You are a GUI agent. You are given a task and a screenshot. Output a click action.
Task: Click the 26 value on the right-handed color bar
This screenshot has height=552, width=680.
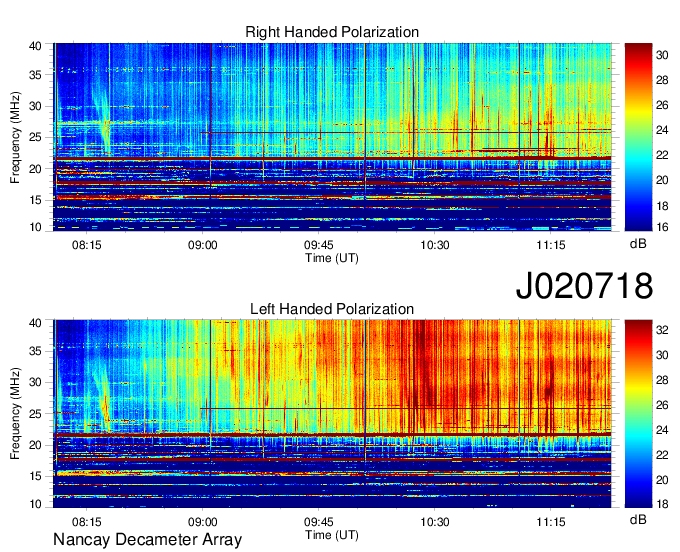click(662, 105)
